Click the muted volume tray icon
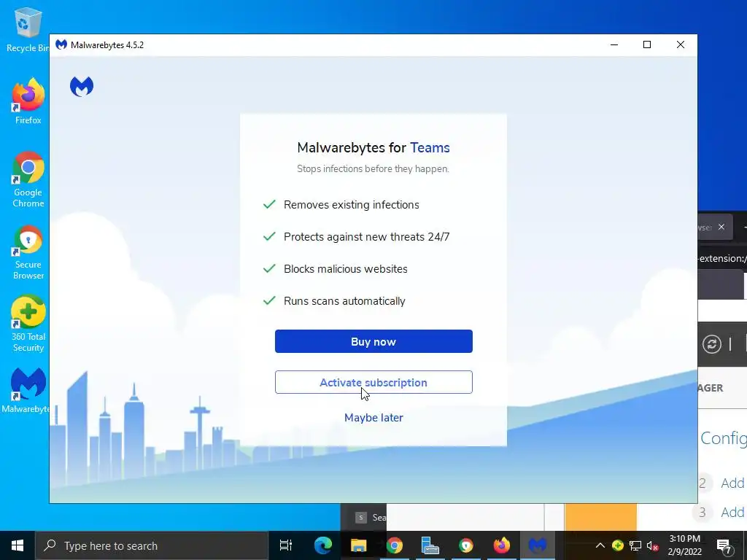The image size is (747, 560). [x=652, y=545]
